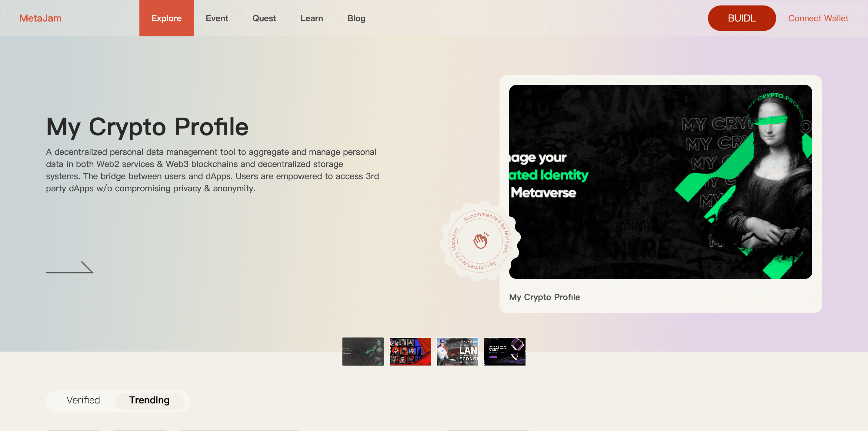
Task: Click the My Crypto Profile heading
Action: tap(147, 127)
